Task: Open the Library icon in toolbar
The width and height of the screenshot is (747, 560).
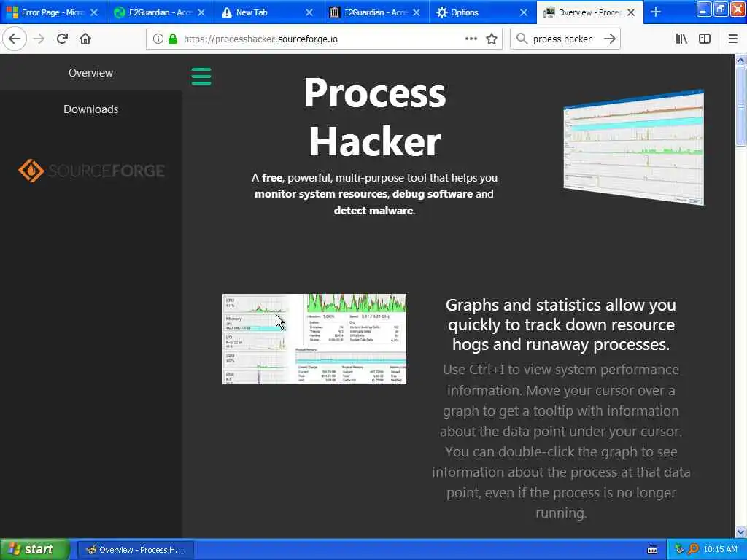Action: pyautogui.click(x=681, y=39)
